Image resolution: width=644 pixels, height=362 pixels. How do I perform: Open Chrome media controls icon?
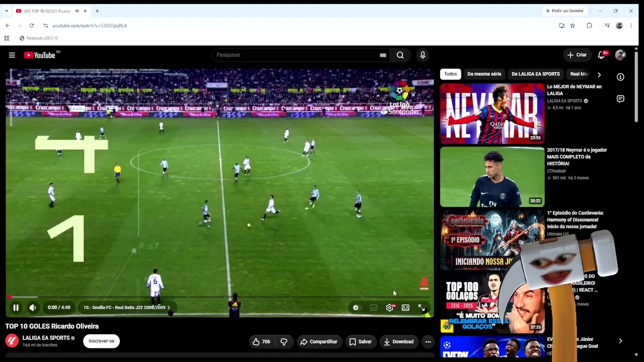607,26
